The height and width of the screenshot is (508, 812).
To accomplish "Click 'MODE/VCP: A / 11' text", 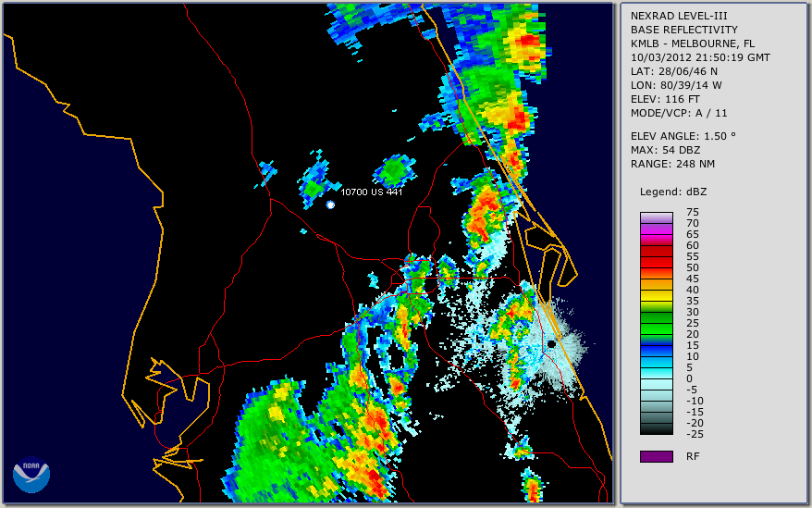I will pos(679,113).
